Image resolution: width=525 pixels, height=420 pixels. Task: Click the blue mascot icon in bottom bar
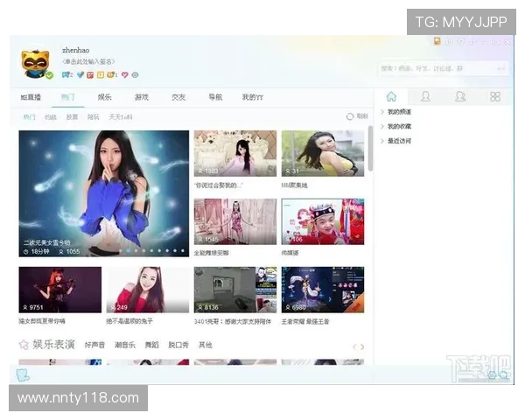click(23, 375)
